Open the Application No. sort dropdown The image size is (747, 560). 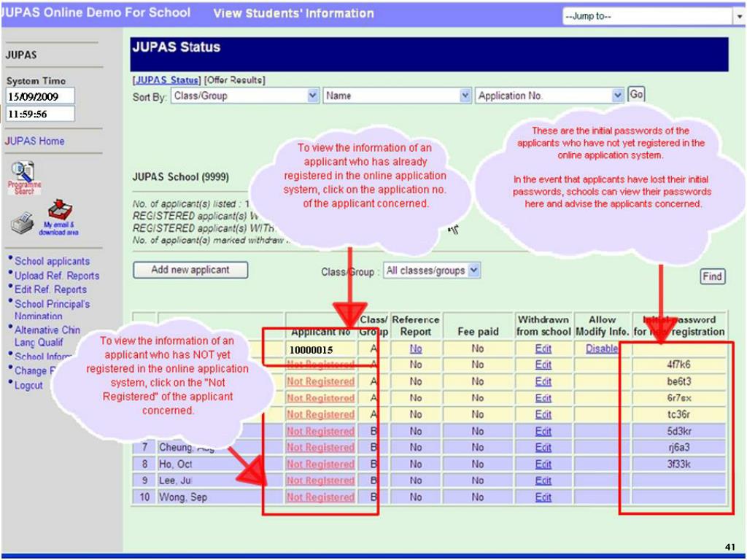549,96
